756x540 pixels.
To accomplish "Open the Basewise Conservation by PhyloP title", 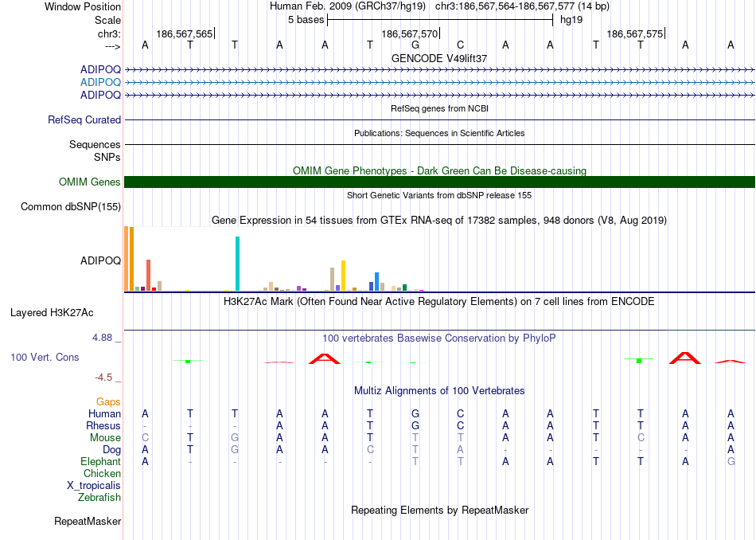I will coord(439,338).
